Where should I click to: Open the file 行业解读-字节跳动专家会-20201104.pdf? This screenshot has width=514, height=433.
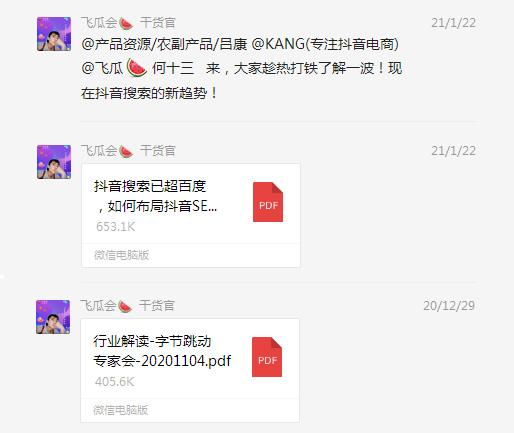click(190, 370)
